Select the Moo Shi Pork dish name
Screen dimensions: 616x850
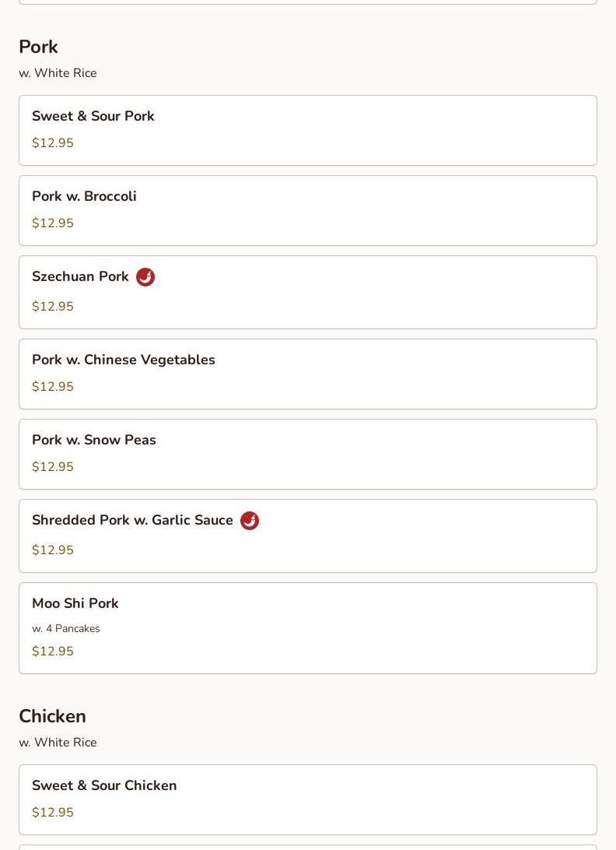[x=75, y=603]
